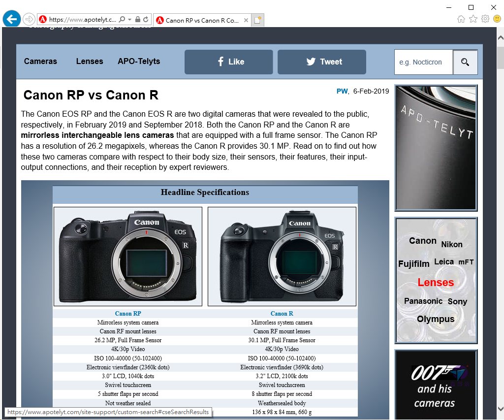Click '26.2 MP, Full Frame Sensor' cell
The height and width of the screenshot is (420, 504).
(x=128, y=340)
